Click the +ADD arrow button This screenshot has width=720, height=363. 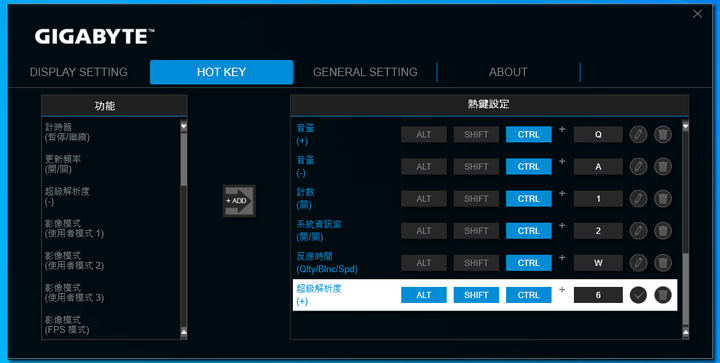(x=239, y=201)
